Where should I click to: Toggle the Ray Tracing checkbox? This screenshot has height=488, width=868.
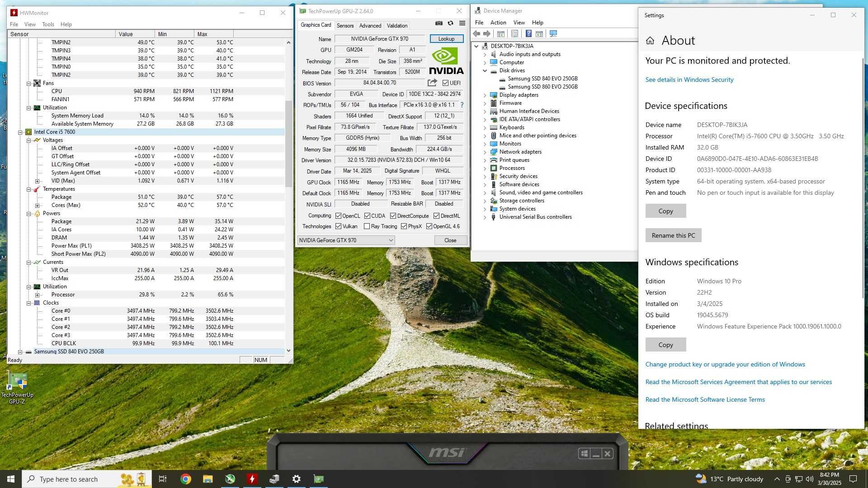click(367, 226)
